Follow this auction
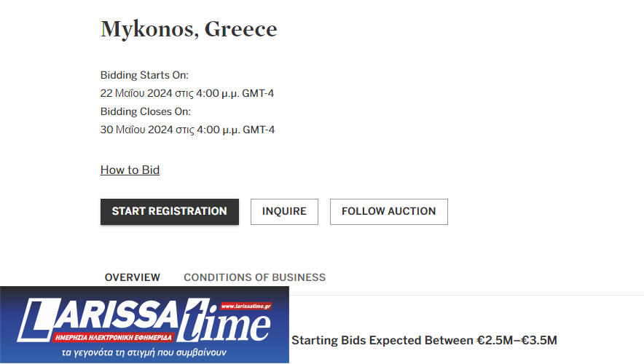Image resolution: width=644 pixels, height=364 pixels. point(388,211)
